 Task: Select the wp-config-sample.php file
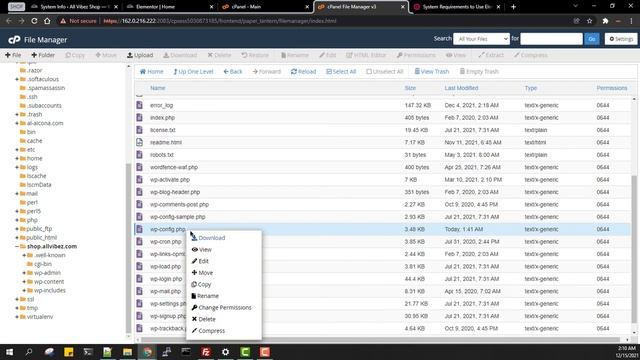click(x=178, y=217)
